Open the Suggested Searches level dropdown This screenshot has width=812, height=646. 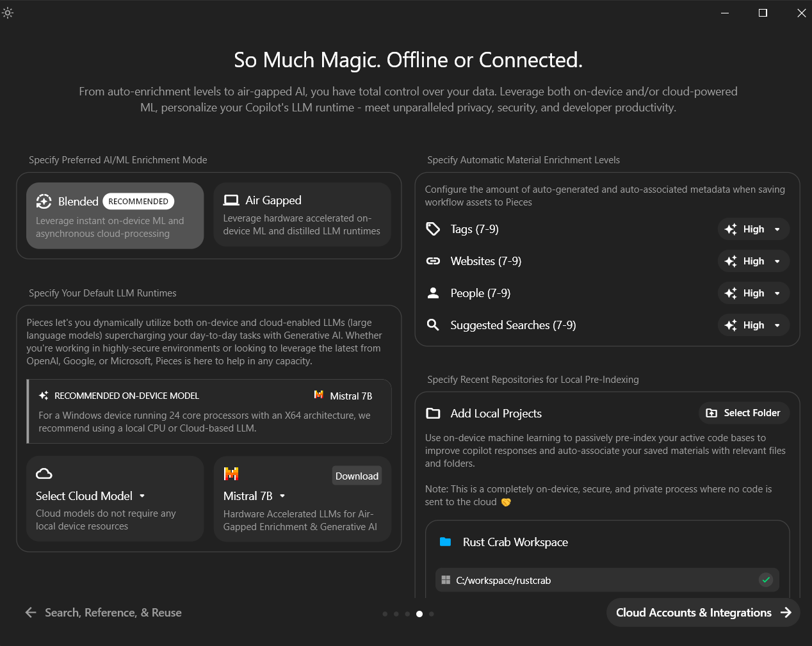[x=754, y=325]
